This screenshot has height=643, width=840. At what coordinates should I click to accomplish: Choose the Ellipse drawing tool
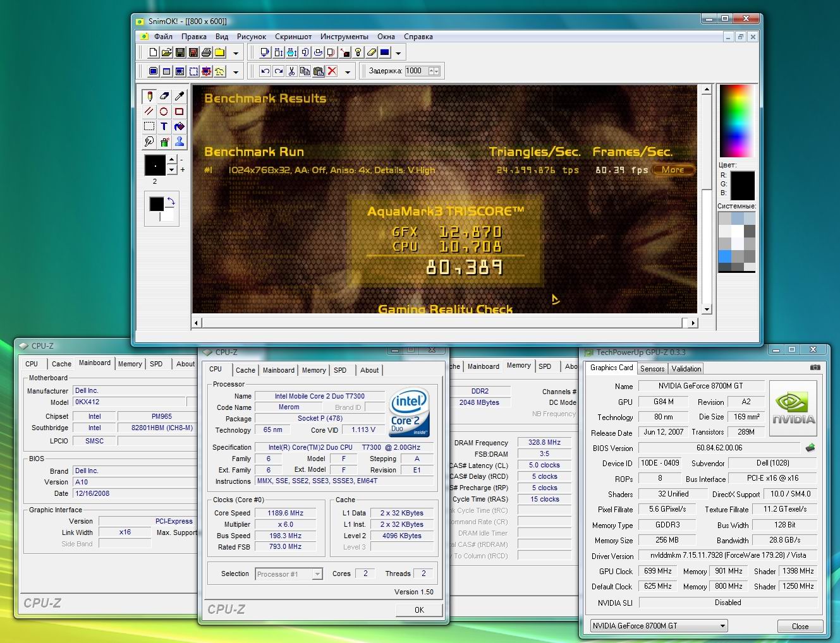pyautogui.click(x=164, y=112)
